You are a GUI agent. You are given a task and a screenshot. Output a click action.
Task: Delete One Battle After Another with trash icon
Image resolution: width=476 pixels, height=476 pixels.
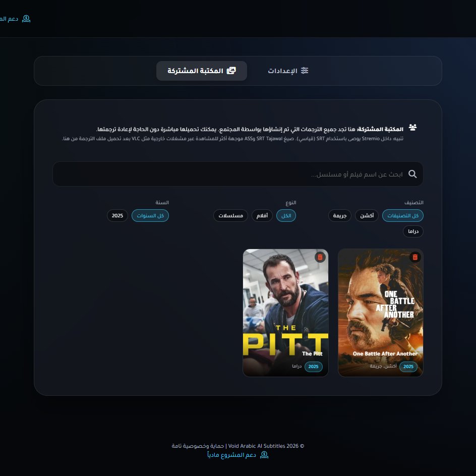415,257
